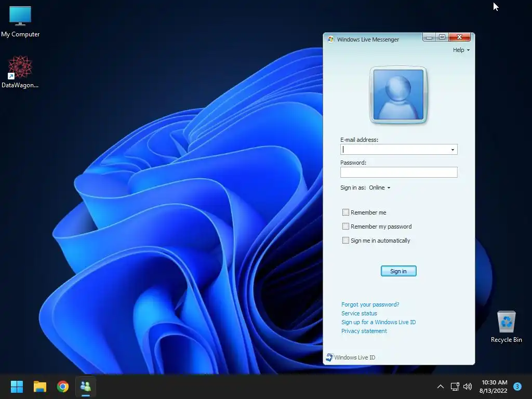Screen dimensions: 532x399
Task: Open the volume speaker tray icon
Action: tap(468, 387)
